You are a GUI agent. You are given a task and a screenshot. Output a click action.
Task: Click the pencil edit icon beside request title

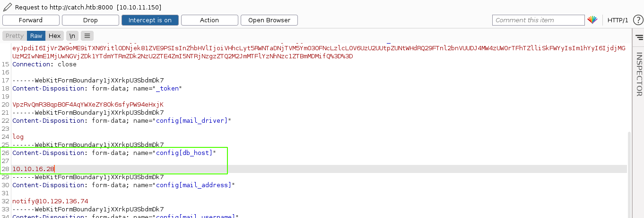coord(7,8)
